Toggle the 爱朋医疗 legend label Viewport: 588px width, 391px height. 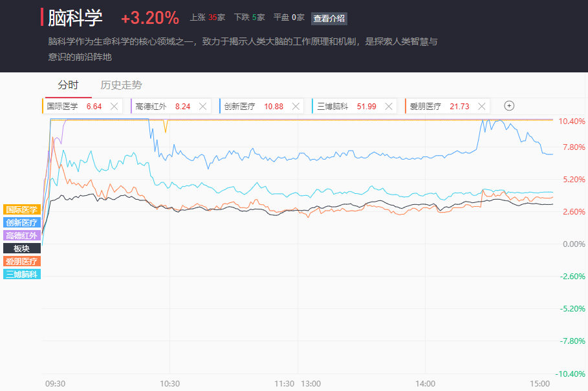[22, 261]
